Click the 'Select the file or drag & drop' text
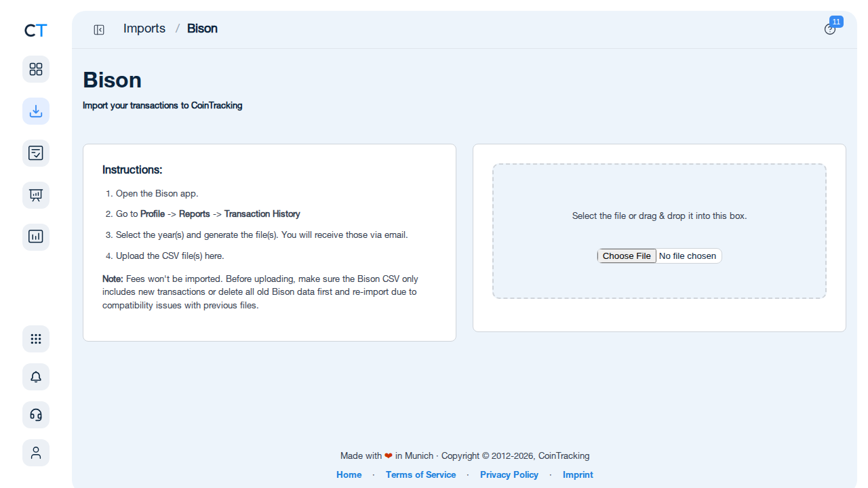The height and width of the screenshot is (488, 868). [659, 216]
